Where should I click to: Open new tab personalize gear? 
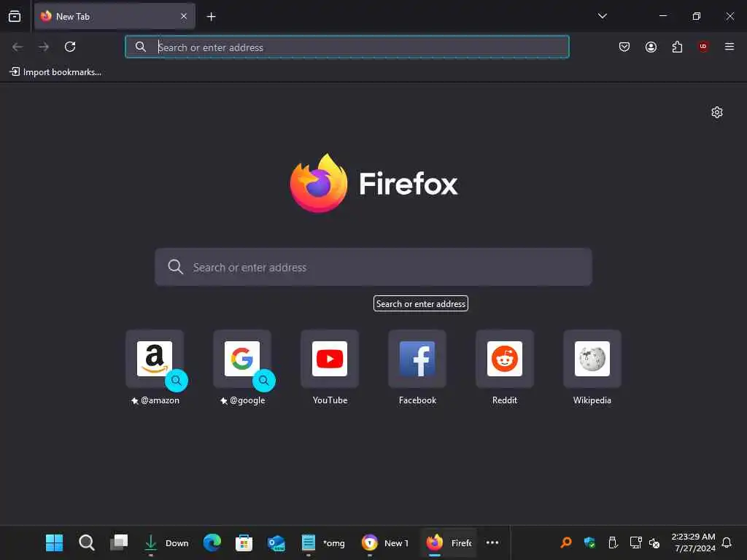(x=717, y=112)
